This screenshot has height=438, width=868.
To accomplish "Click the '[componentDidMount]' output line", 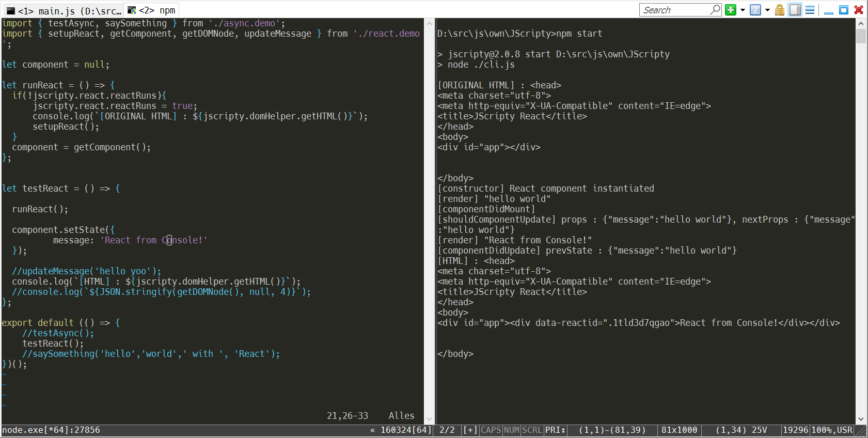I will (x=486, y=209).
